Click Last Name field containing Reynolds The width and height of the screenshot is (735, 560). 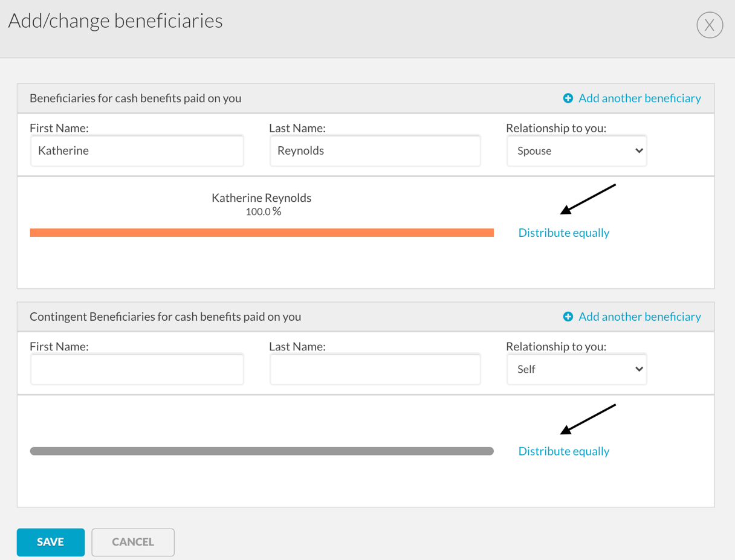click(375, 150)
